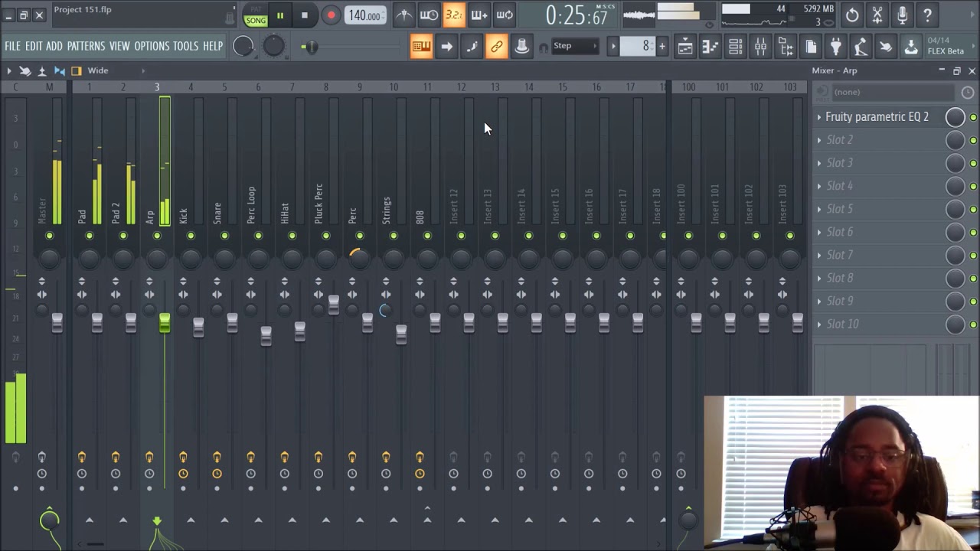The image size is (980, 551).
Task: Click the microphone one-click recording icon
Action: click(x=903, y=15)
